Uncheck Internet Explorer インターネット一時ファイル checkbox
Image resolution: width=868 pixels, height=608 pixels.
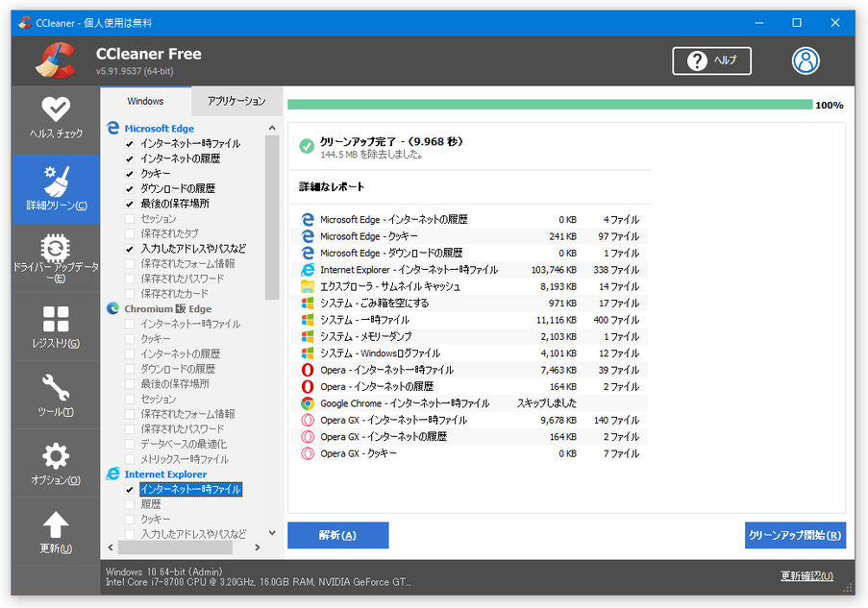coord(130,490)
